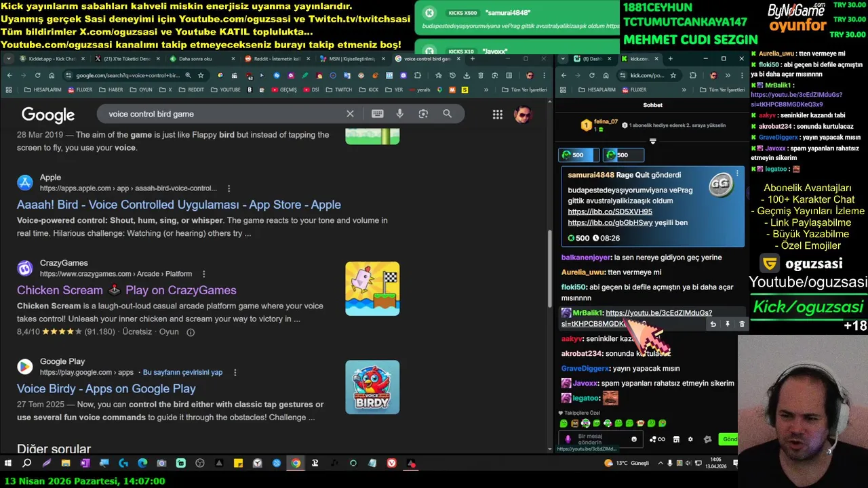Open home page in Google window
The height and width of the screenshot is (488, 868).
click(x=52, y=75)
